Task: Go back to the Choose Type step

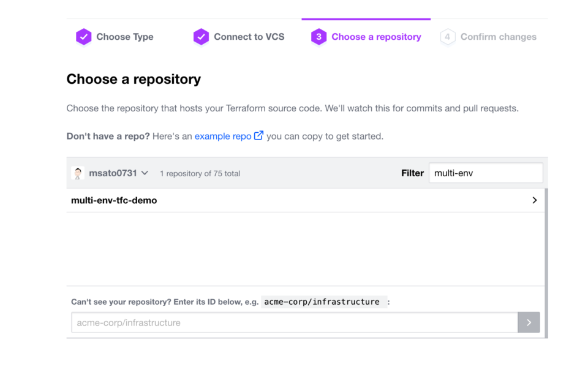Action: tap(125, 37)
